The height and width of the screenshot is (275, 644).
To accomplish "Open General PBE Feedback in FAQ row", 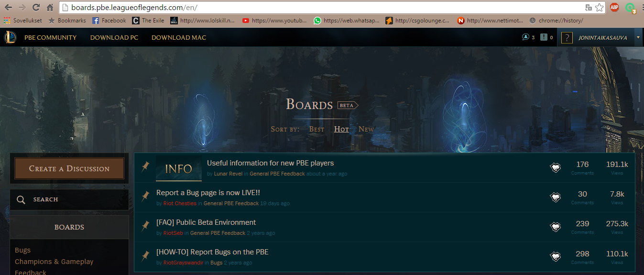I will click(x=218, y=233).
